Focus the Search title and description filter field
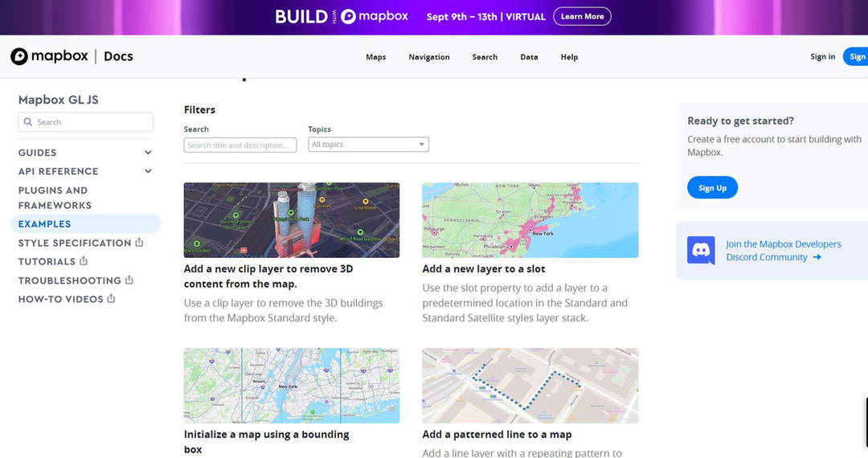 pyautogui.click(x=240, y=145)
